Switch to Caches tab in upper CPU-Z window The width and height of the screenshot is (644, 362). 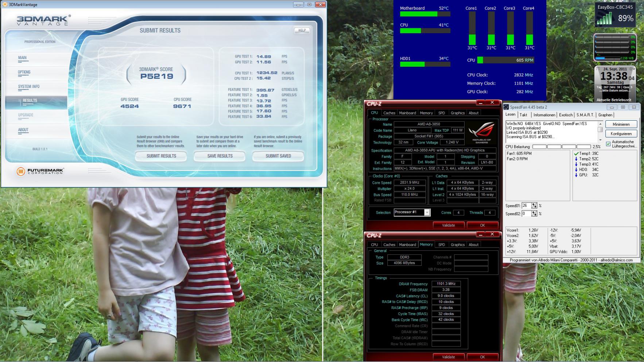[x=389, y=113]
